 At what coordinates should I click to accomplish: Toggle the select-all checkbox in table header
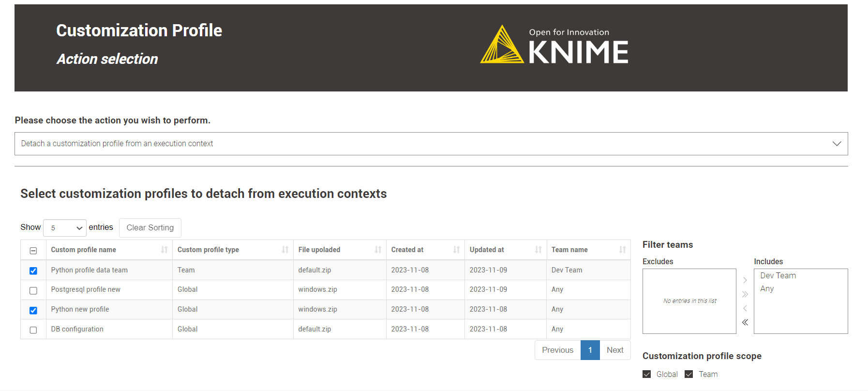(33, 251)
